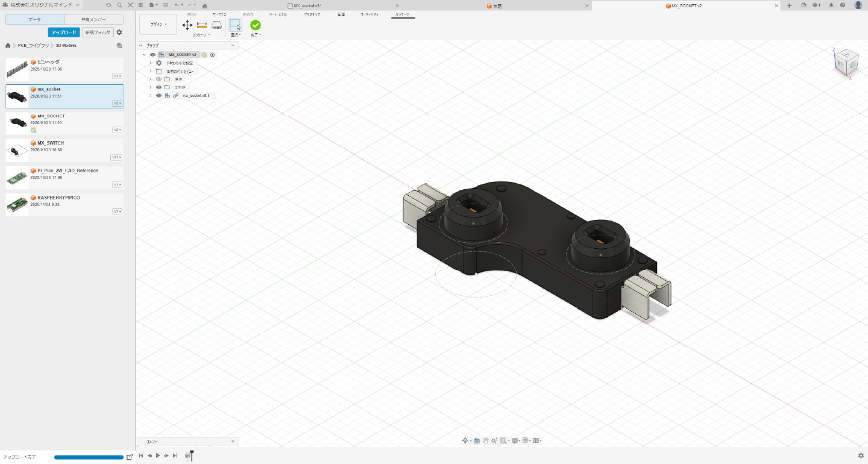Open version dropdown for MX_SWITCH item
The width and height of the screenshot is (868, 464).
click(116, 157)
